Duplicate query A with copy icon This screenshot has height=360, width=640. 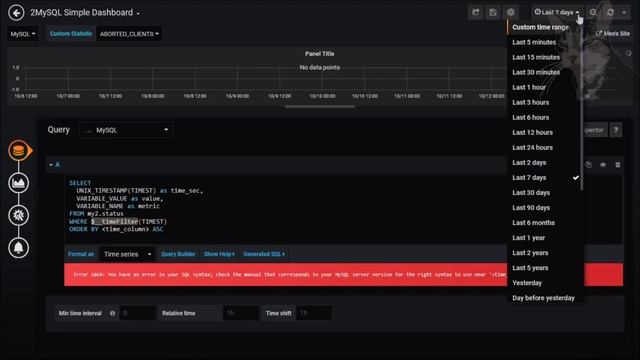pos(588,164)
